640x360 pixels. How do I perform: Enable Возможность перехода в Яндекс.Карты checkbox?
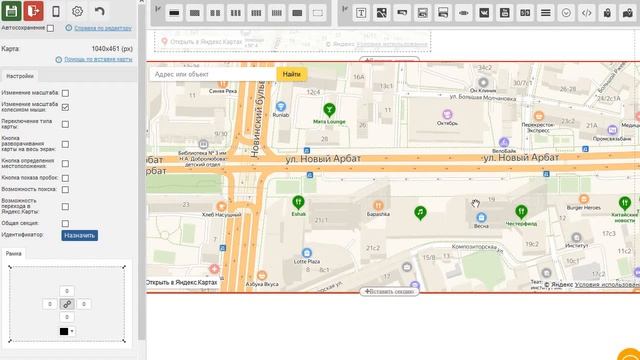point(65,207)
